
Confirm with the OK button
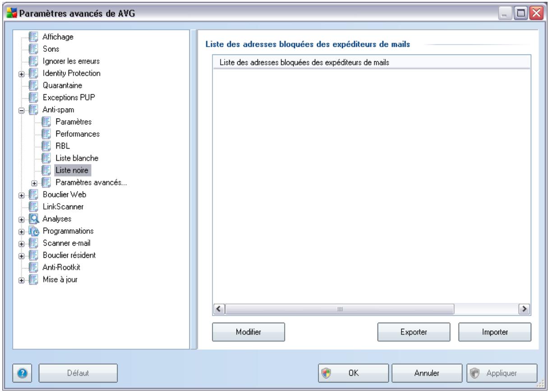click(x=354, y=374)
